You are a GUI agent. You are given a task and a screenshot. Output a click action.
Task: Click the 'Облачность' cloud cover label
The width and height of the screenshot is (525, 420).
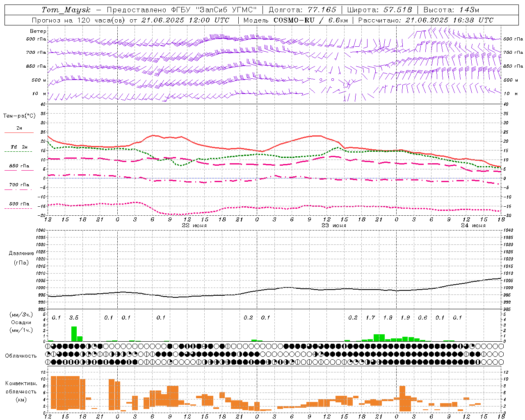coord(21,356)
